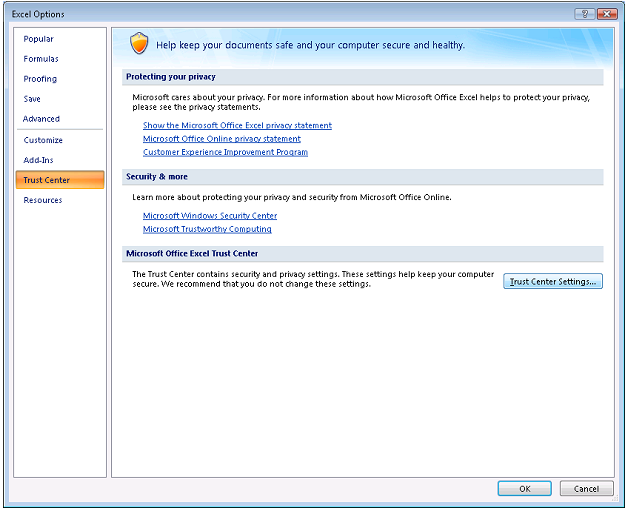The image size is (627, 511).
Task: Select the highlighted Trust Center category
Action: 47,180
